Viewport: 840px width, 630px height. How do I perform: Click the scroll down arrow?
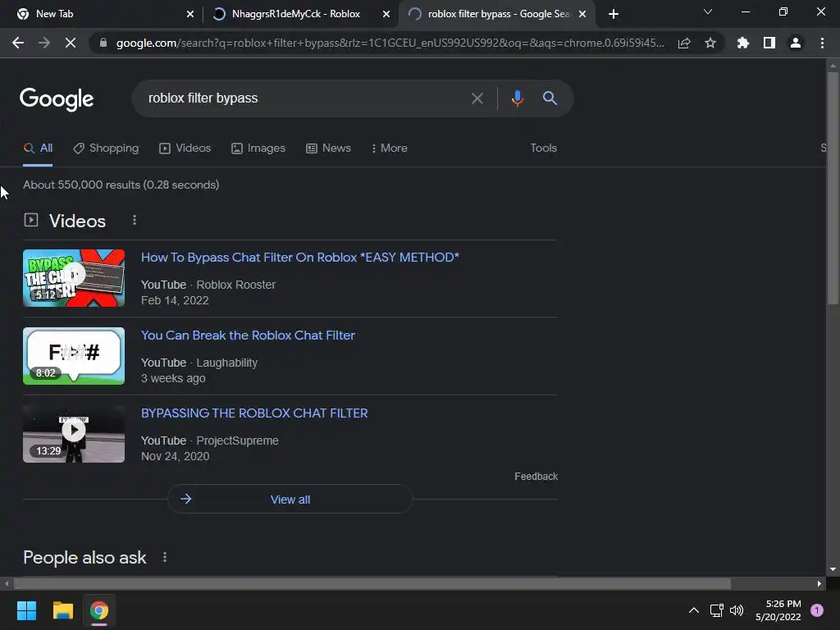pyautogui.click(x=833, y=569)
